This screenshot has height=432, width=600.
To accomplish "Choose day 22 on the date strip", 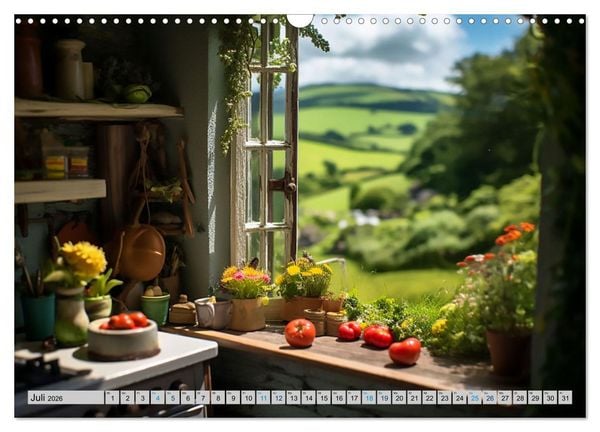I will 429,397.
